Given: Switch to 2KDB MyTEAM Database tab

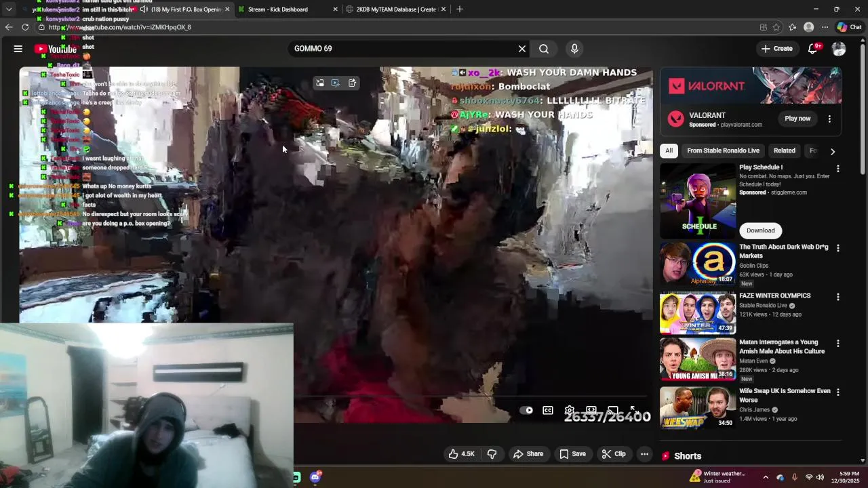Looking at the screenshot, I should [x=396, y=9].
